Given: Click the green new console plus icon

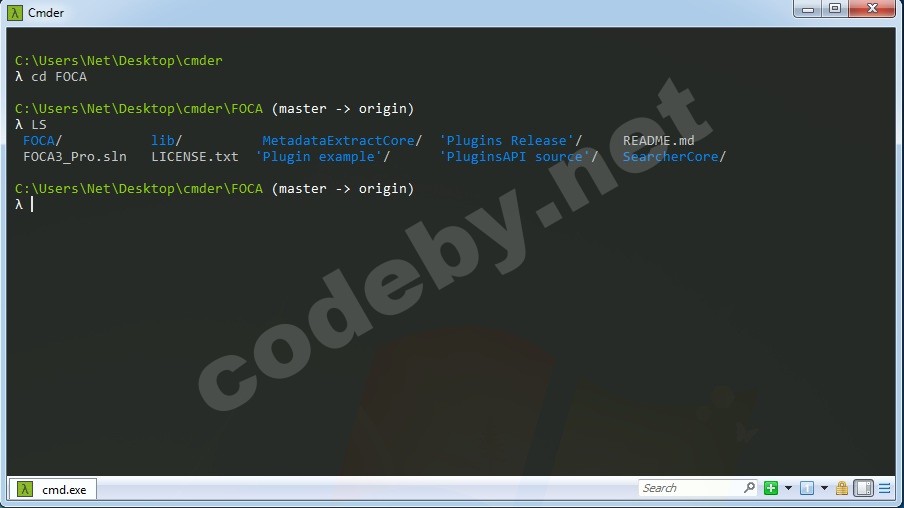Looking at the screenshot, I should 771,488.
